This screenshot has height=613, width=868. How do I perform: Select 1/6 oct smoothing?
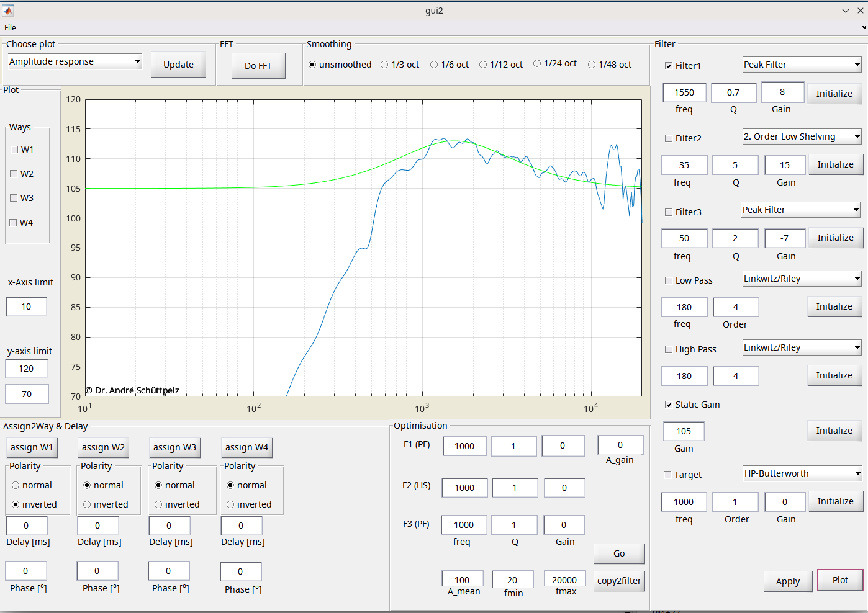pos(450,65)
